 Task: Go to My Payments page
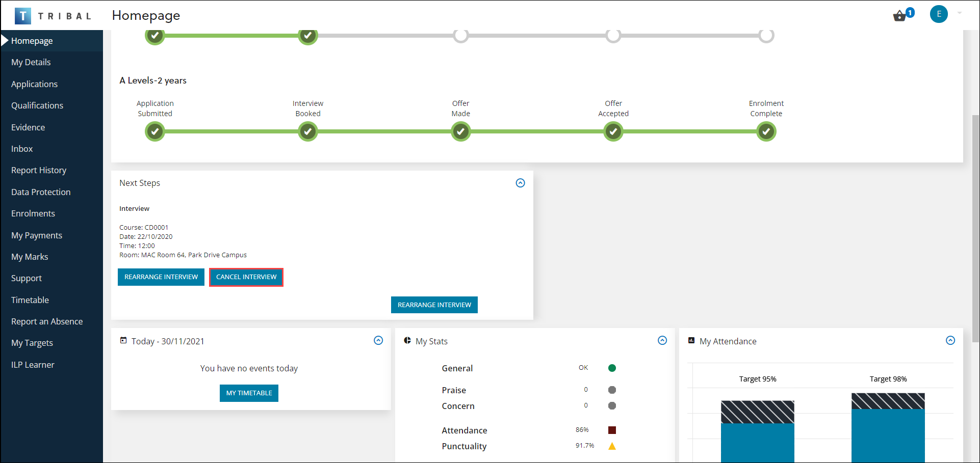37,235
